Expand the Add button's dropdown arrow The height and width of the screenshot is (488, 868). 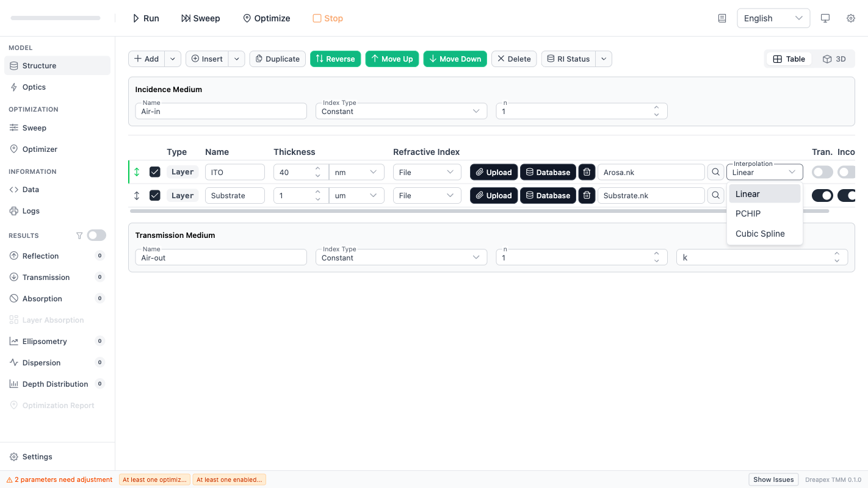point(172,59)
